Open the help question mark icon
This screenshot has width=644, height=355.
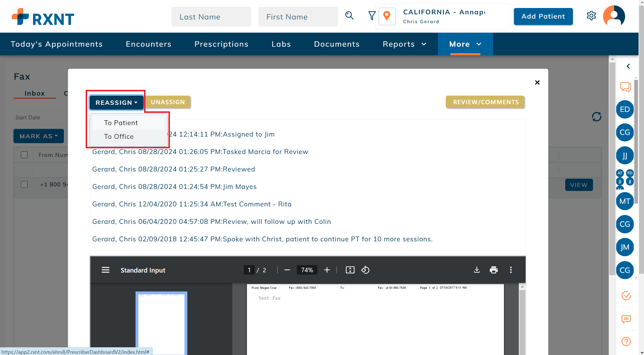pos(626,342)
